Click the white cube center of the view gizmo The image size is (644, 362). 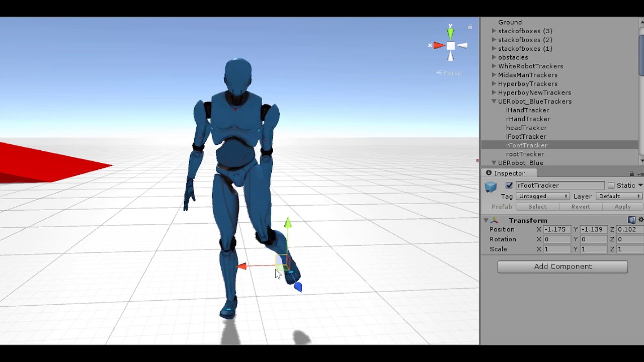(450, 46)
